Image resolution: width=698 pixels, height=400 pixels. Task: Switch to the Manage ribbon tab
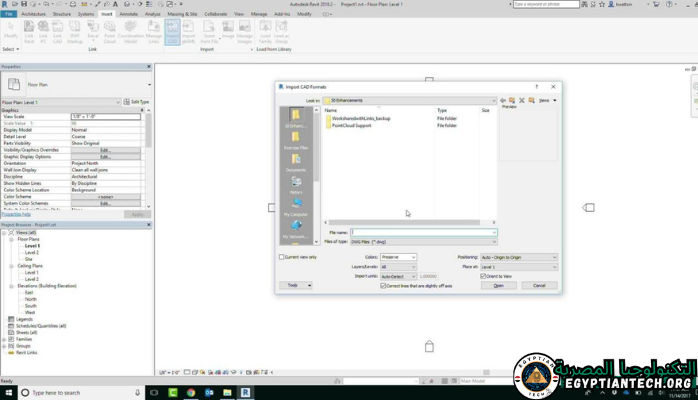point(259,14)
